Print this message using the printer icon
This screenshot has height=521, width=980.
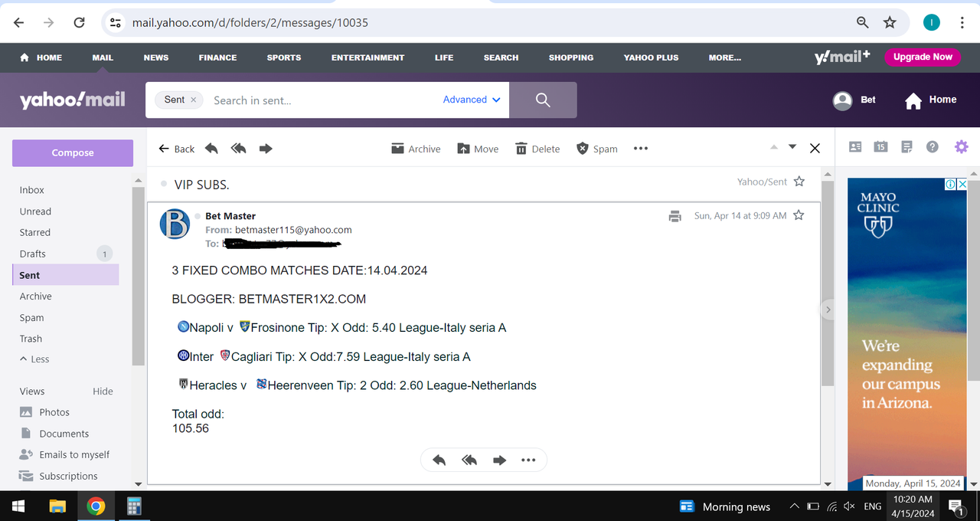coord(675,216)
